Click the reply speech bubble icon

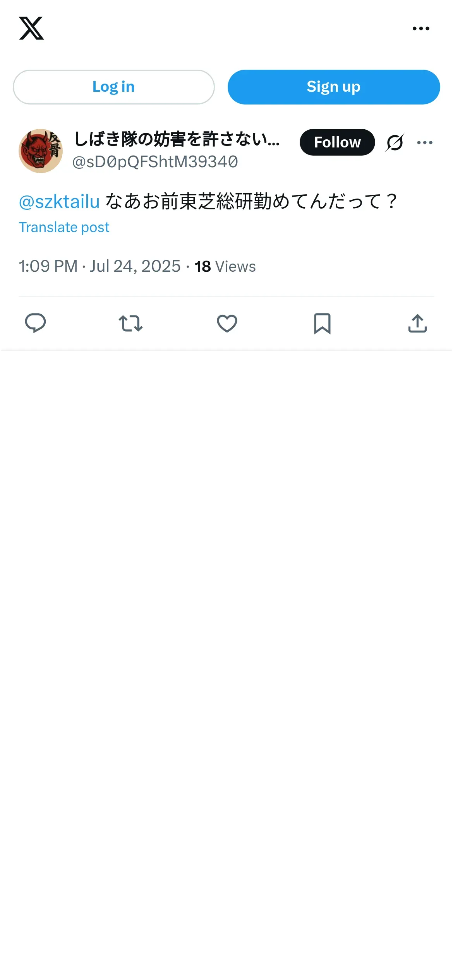pyautogui.click(x=35, y=323)
